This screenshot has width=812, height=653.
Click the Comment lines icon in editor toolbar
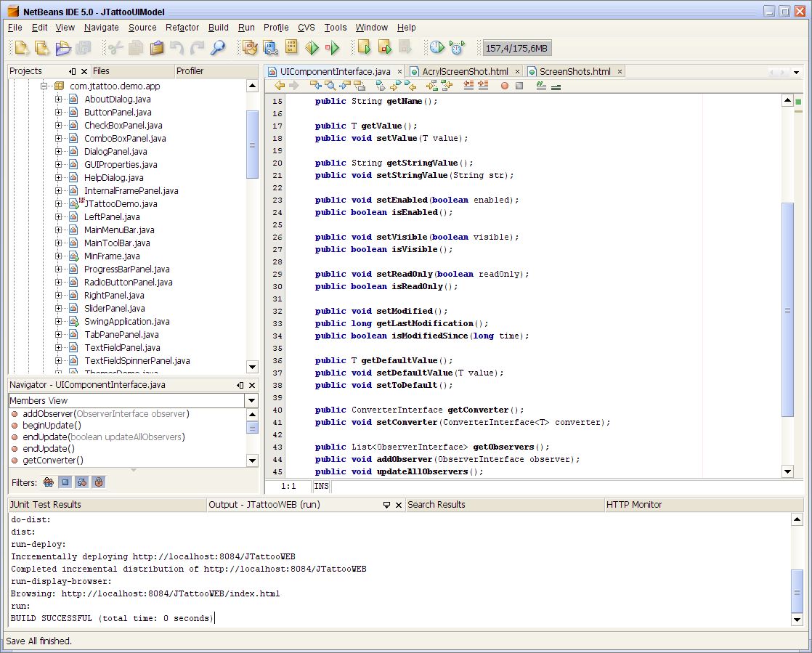point(541,86)
